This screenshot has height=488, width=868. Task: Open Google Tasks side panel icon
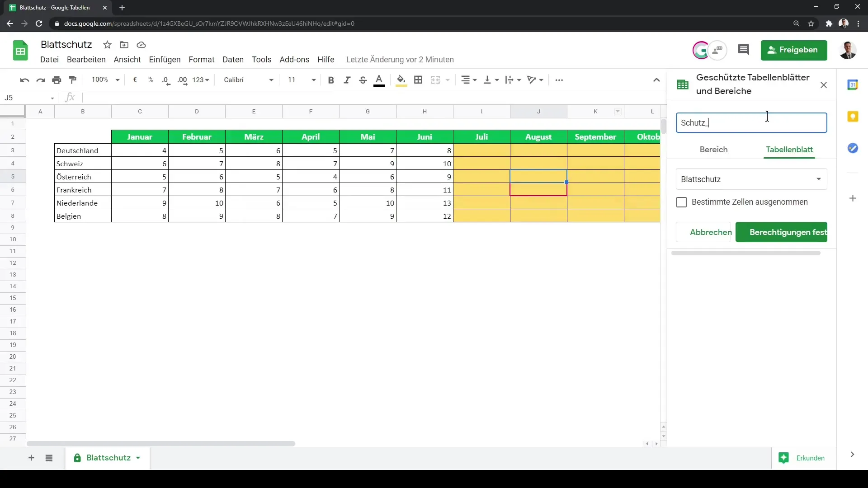pos(853,148)
